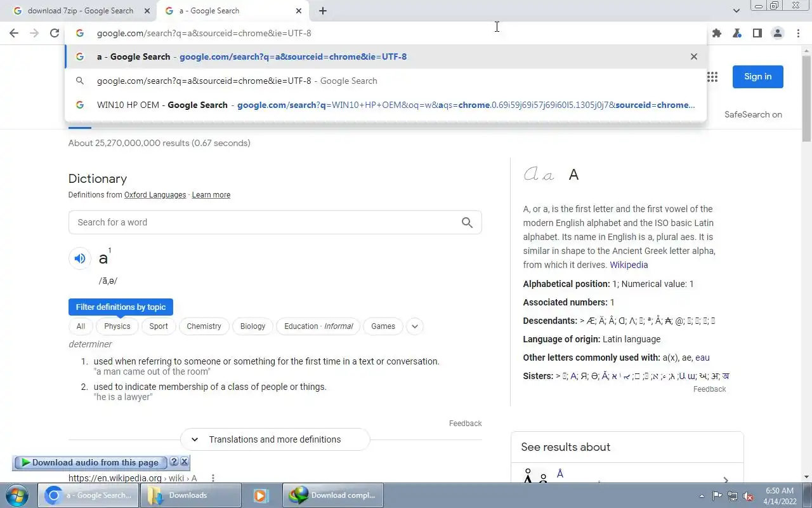This screenshot has height=508, width=812.
Task: Select the plain Google Search URL suggestion
Action: [x=385, y=81]
